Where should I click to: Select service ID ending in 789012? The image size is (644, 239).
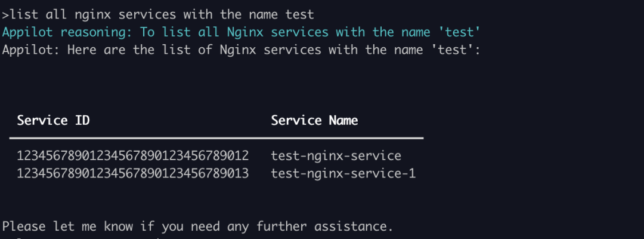132,155
